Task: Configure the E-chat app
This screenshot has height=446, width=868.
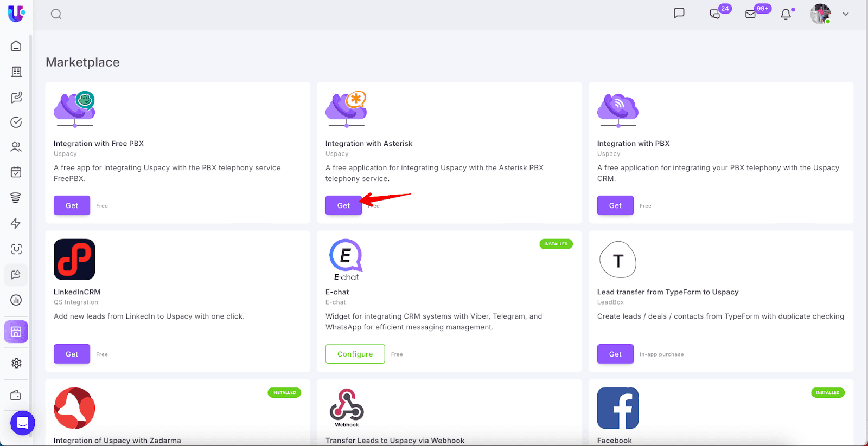Action: click(x=355, y=354)
